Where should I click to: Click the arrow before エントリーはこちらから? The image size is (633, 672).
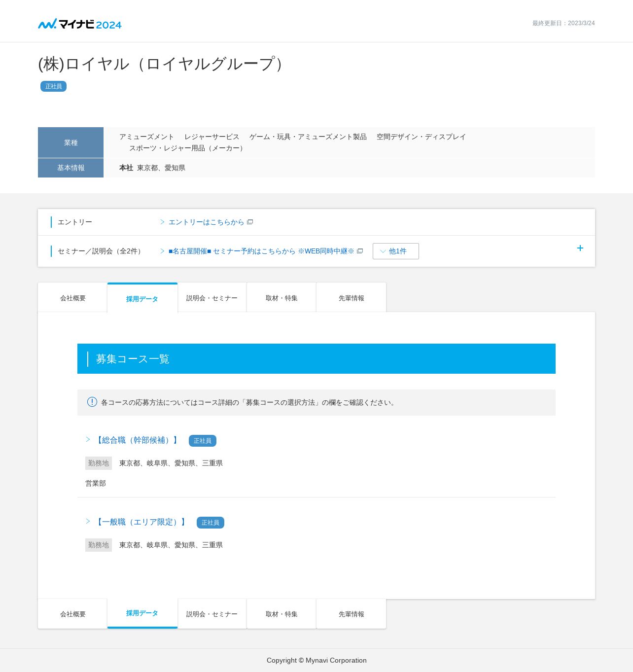162,222
